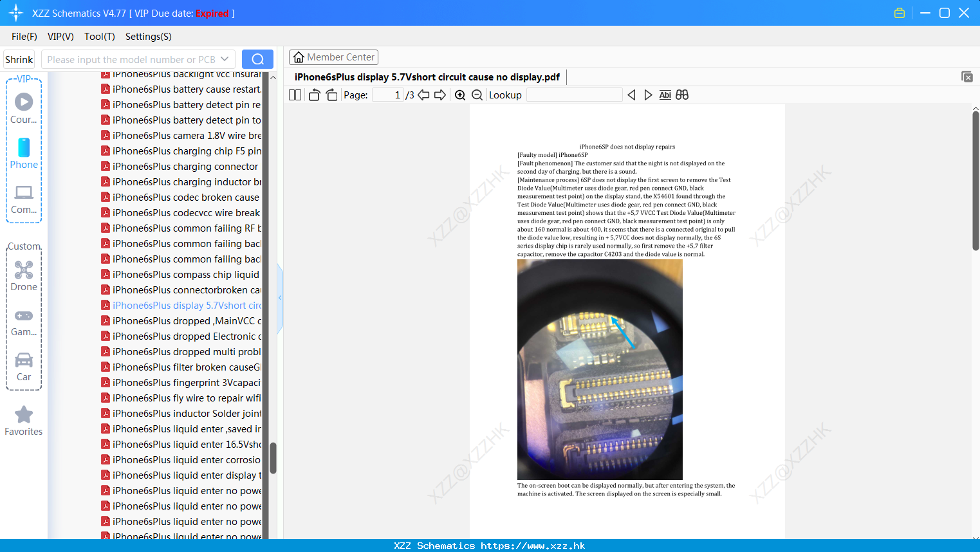The width and height of the screenshot is (980, 552).
Task: Zoom in on the PDF
Action: tap(460, 95)
